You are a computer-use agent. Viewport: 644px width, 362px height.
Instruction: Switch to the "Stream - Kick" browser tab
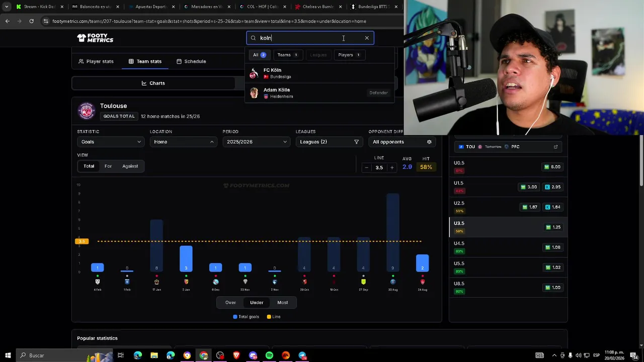(x=41, y=7)
